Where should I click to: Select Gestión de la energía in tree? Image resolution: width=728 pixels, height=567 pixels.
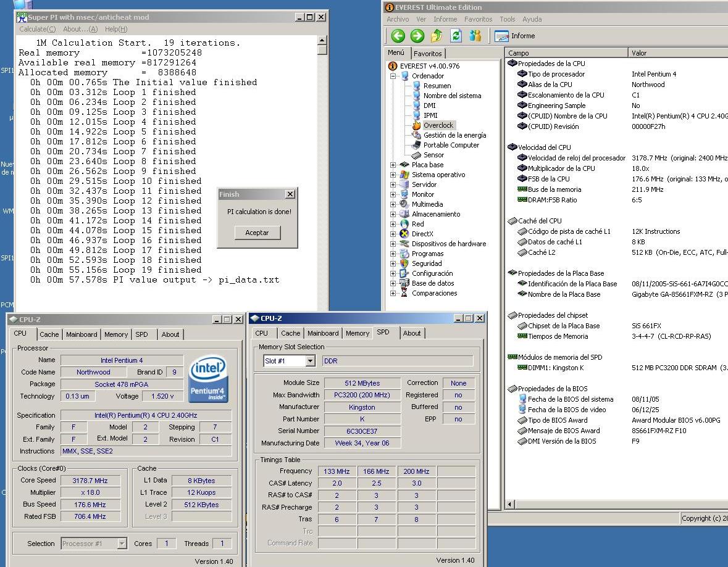point(454,135)
